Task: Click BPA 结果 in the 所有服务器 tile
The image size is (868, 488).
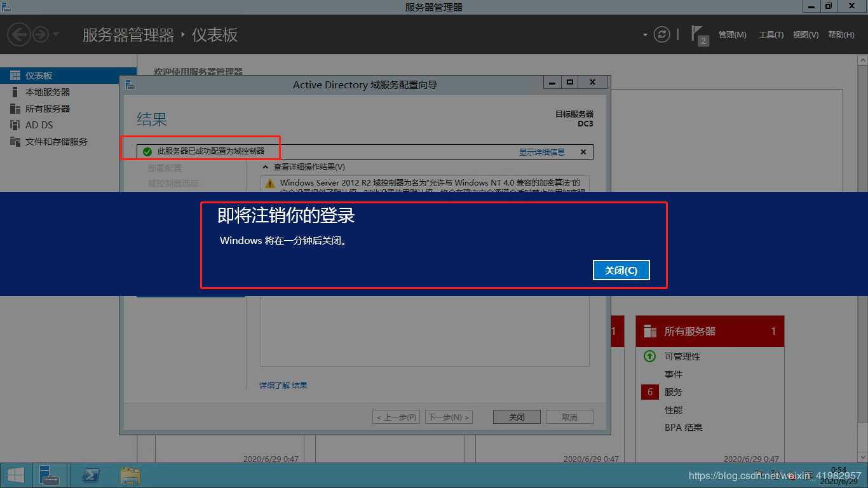Action: (684, 428)
